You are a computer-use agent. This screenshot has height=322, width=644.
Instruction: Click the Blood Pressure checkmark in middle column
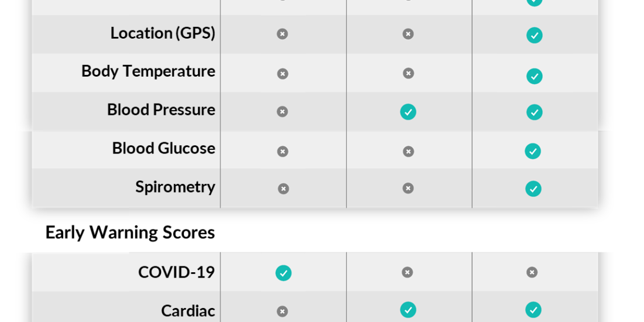408,112
